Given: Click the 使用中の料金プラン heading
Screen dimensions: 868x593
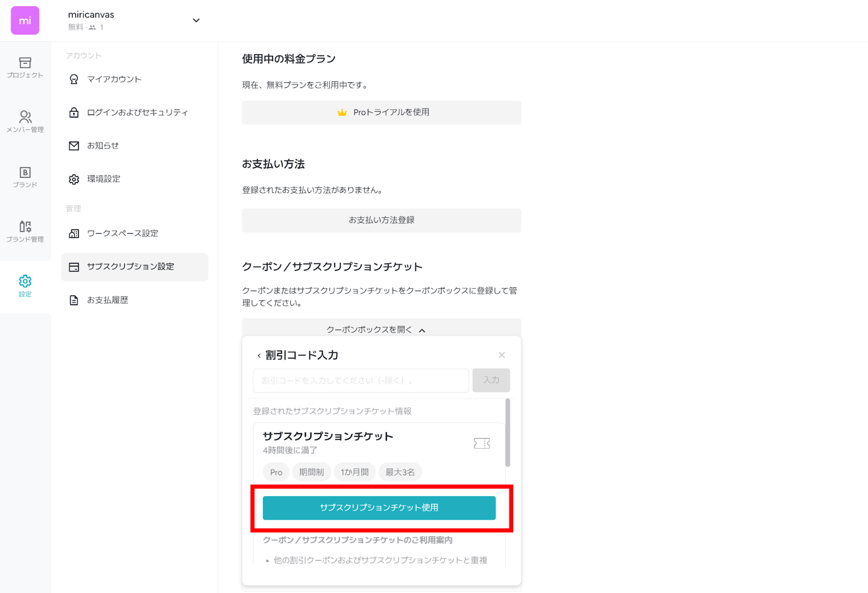Looking at the screenshot, I should click(289, 59).
